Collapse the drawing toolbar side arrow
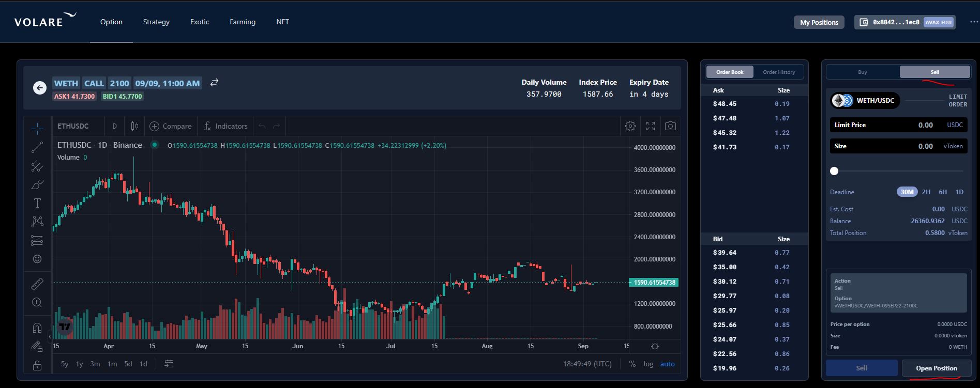The image size is (980, 388). pyautogui.click(x=50, y=336)
